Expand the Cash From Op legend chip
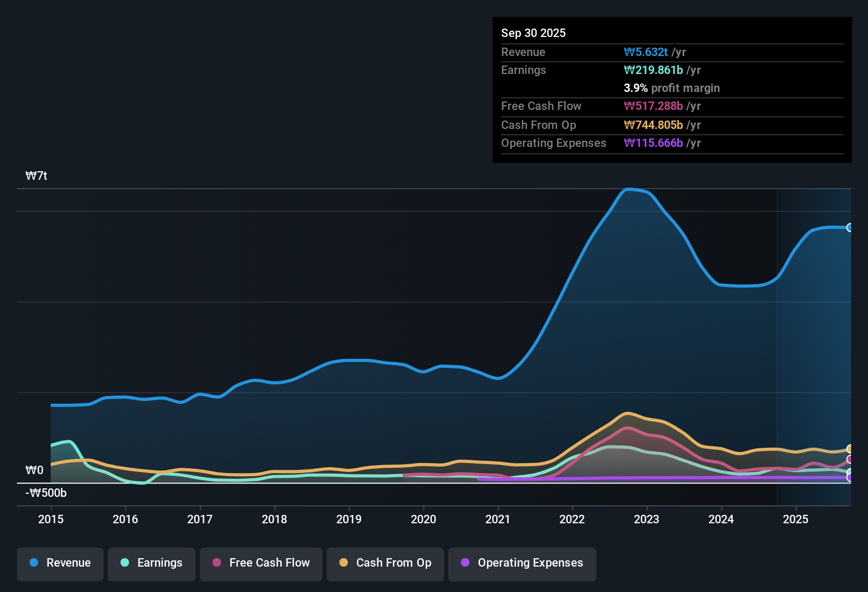 pos(385,563)
